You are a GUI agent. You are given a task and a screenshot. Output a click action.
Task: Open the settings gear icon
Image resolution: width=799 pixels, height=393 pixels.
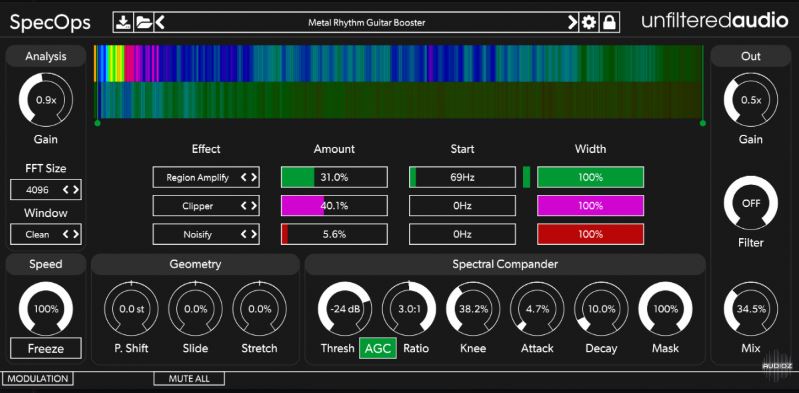589,22
